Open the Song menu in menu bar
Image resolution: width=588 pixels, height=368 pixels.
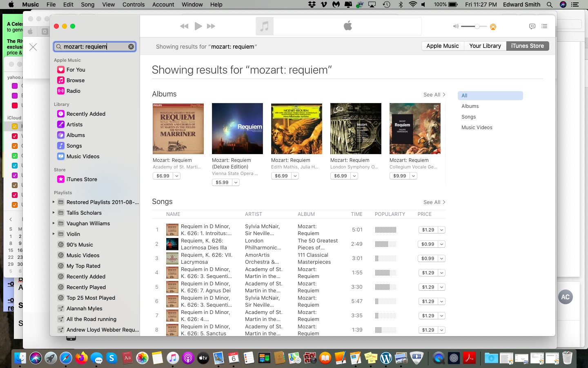[x=87, y=4]
